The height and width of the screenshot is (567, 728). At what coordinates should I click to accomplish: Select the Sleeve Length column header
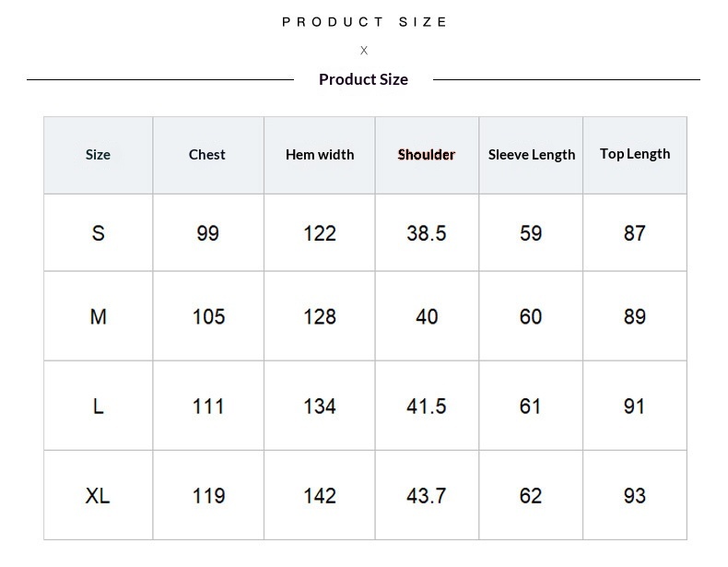(x=532, y=155)
